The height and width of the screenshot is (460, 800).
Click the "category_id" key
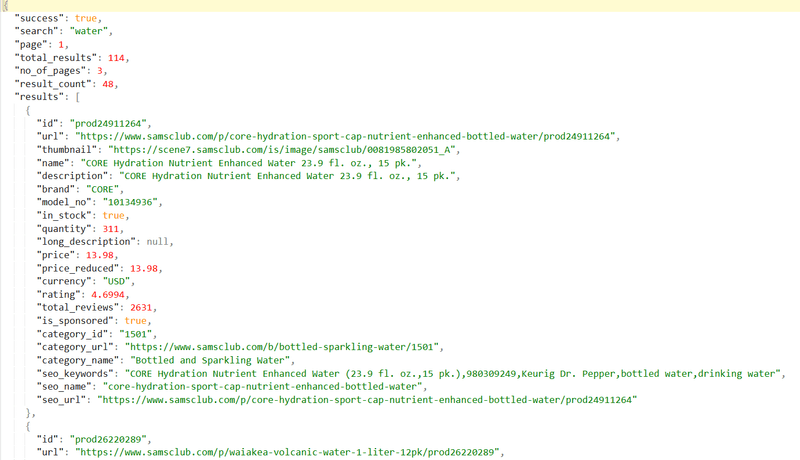pyautogui.click(x=72, y=334)
